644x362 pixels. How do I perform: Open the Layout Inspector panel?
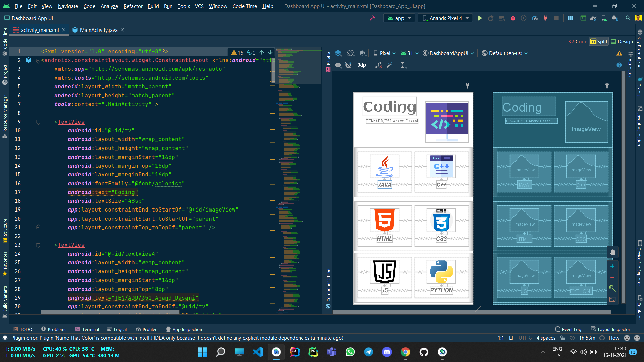click(610, 329)
